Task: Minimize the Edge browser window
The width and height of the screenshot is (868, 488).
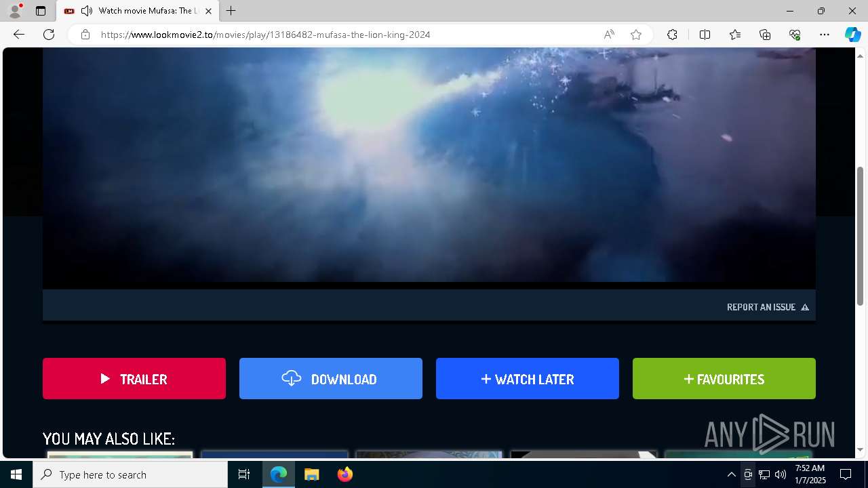Action: click(790, 11)
